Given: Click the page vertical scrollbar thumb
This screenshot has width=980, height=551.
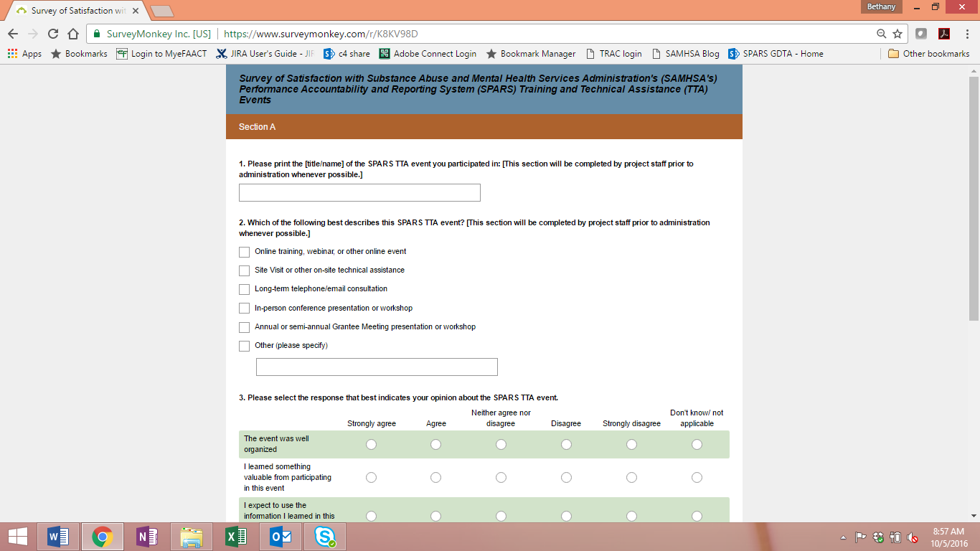Looking at the screenshot, I should pyautogui.click(x=974, y=198).
